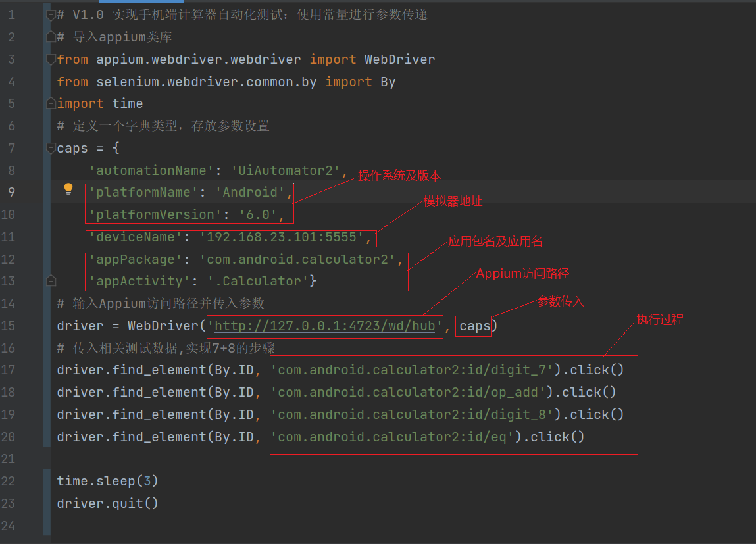Click time.sleep(3) on line 22
This screenshot has height=544, width=756.
click(x=107, y=482)
